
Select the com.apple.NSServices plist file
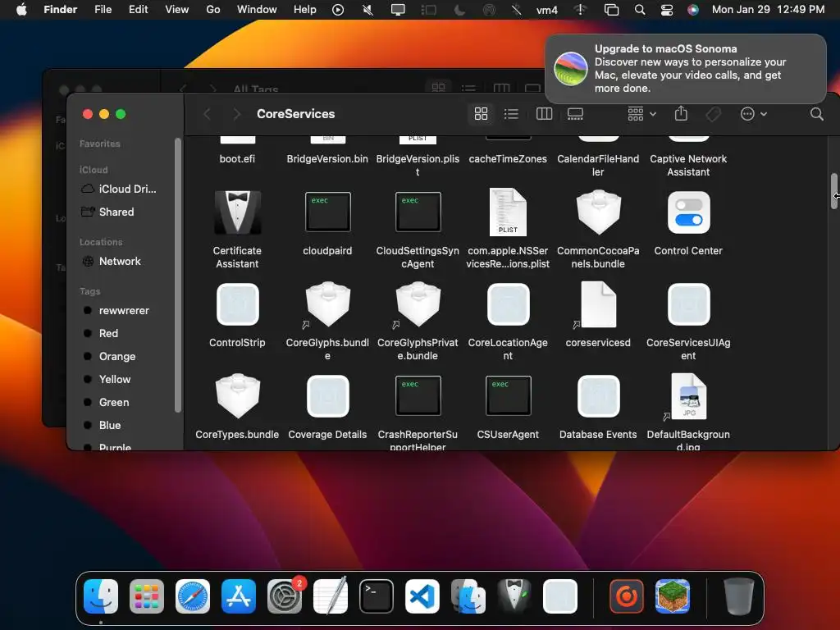point(508,212)
